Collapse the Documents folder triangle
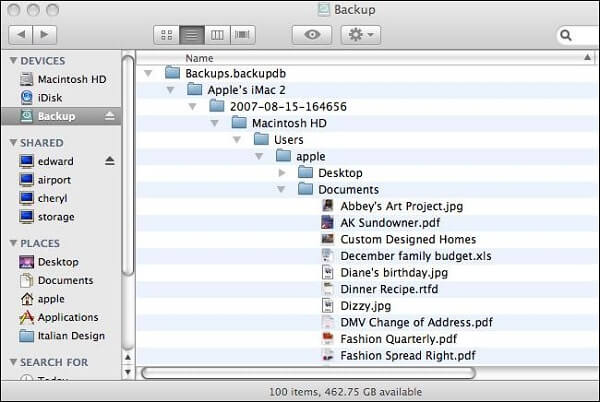This screenshot has width=600, height=402. (x=281, y=189)
